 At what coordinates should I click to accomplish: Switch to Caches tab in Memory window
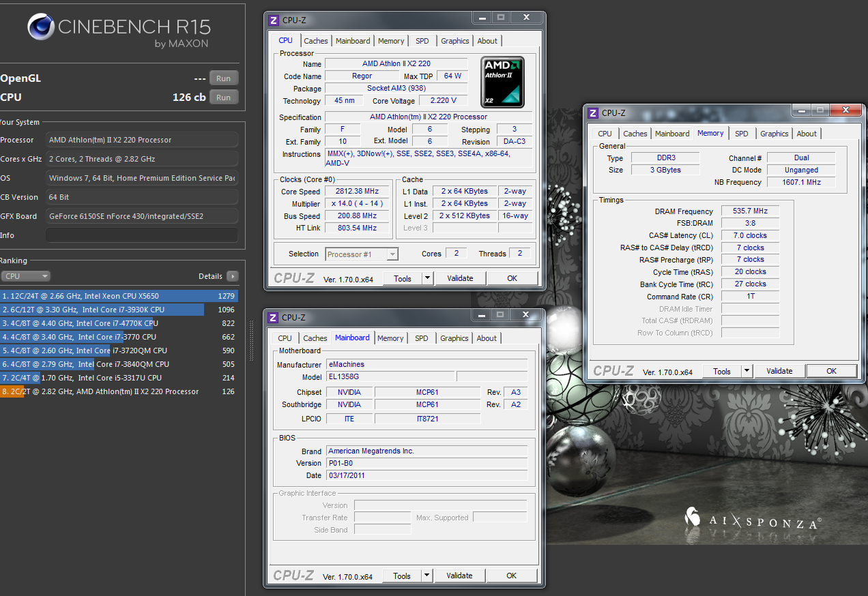point(635,134)
